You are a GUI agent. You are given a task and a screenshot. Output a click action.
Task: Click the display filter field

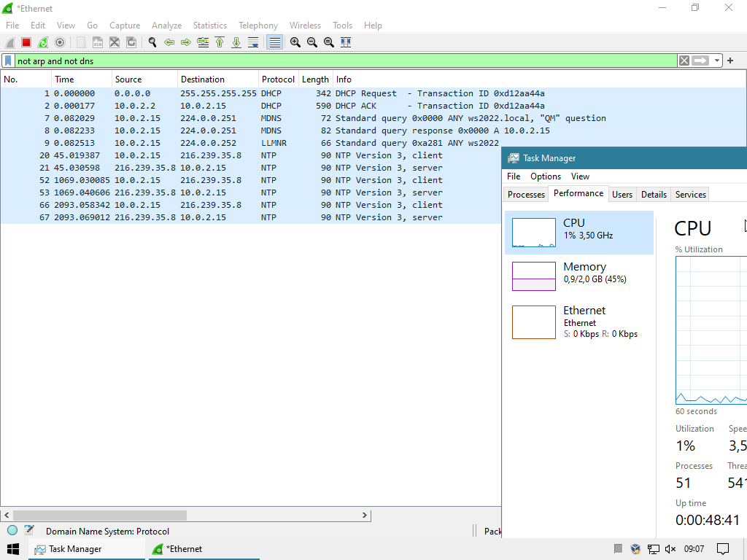click(346, 61)
